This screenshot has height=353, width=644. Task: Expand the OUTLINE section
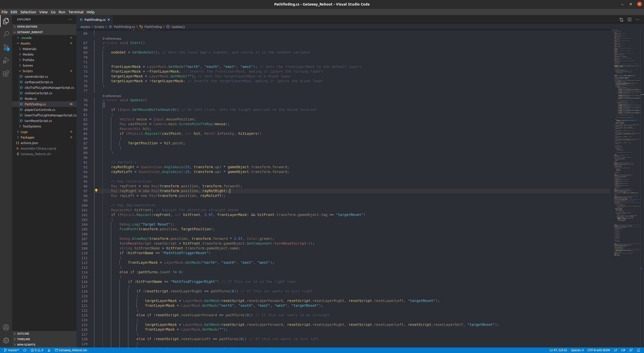pos(23,334)
